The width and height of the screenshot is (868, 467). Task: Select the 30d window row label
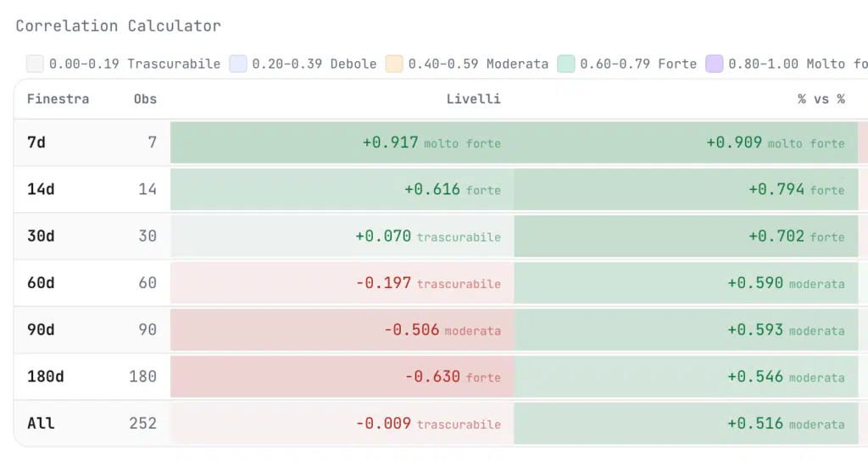[x=41, y=236]
